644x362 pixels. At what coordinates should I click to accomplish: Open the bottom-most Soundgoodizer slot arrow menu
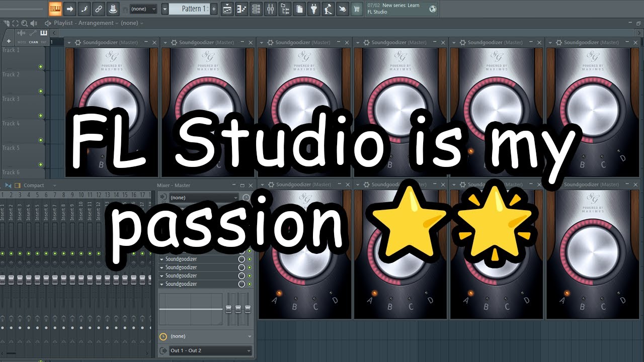[x=162, y=285]
